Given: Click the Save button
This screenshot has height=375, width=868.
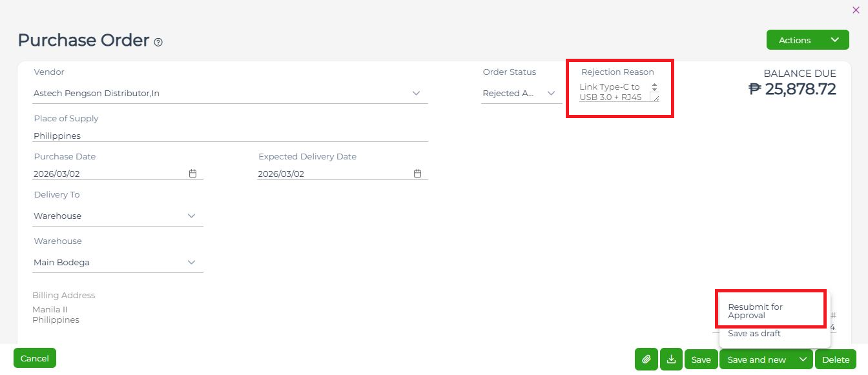Looking at the screenshot, I should tap(701, 360).
